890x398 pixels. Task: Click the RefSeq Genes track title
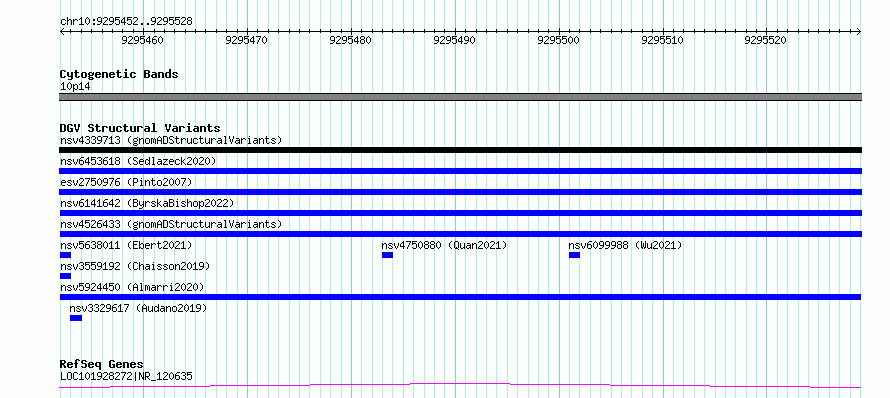pyautogui.click(x=102, y=364)
